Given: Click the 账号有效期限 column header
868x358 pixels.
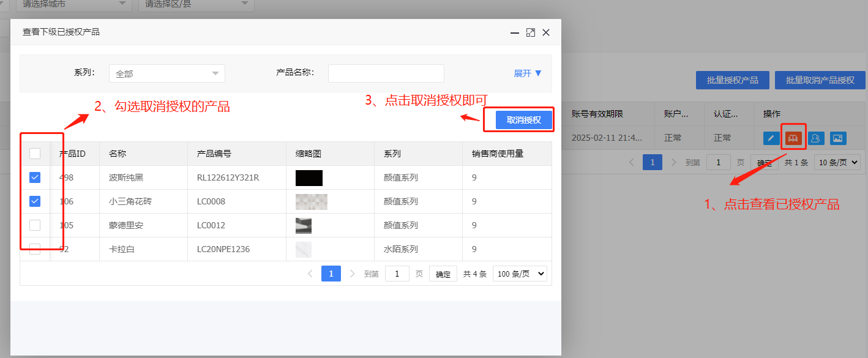Looking at the screenshot, I should [x=597, y=114].
